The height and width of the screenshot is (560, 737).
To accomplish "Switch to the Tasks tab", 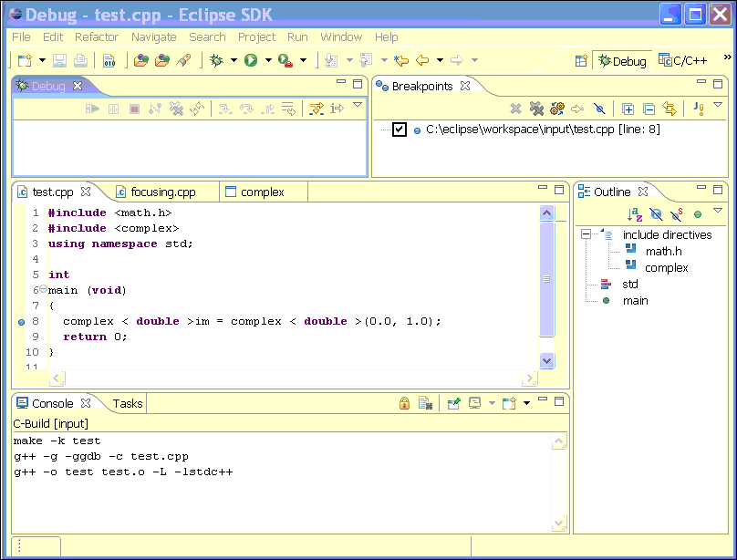I will 128,403.
